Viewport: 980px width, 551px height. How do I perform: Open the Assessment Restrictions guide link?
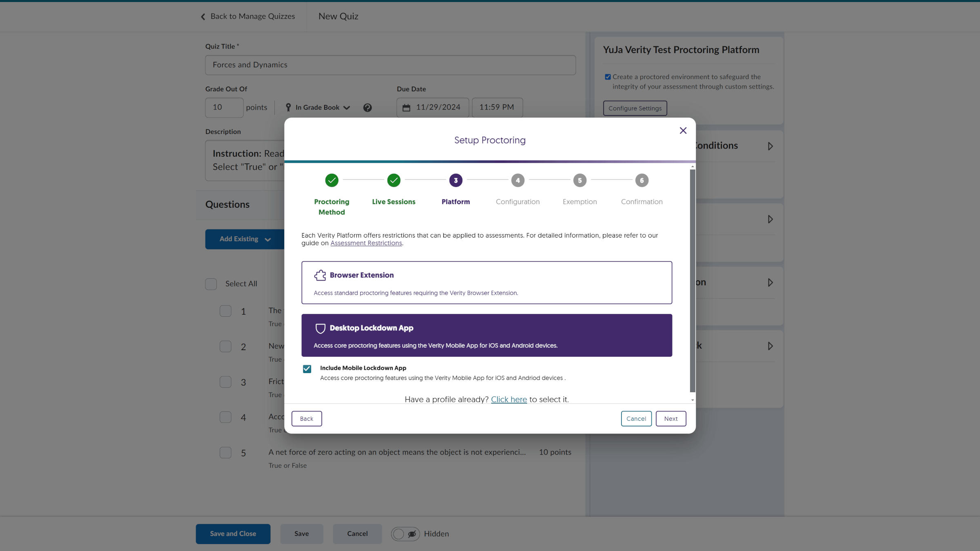(366, 243)
